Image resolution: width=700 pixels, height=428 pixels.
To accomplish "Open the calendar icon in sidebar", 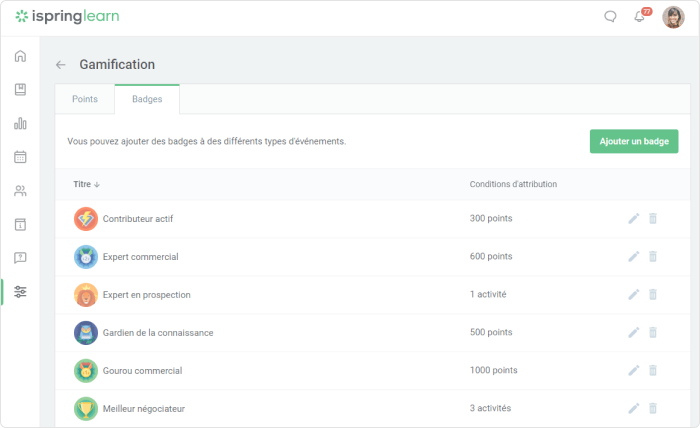I will tap(20, 157).
